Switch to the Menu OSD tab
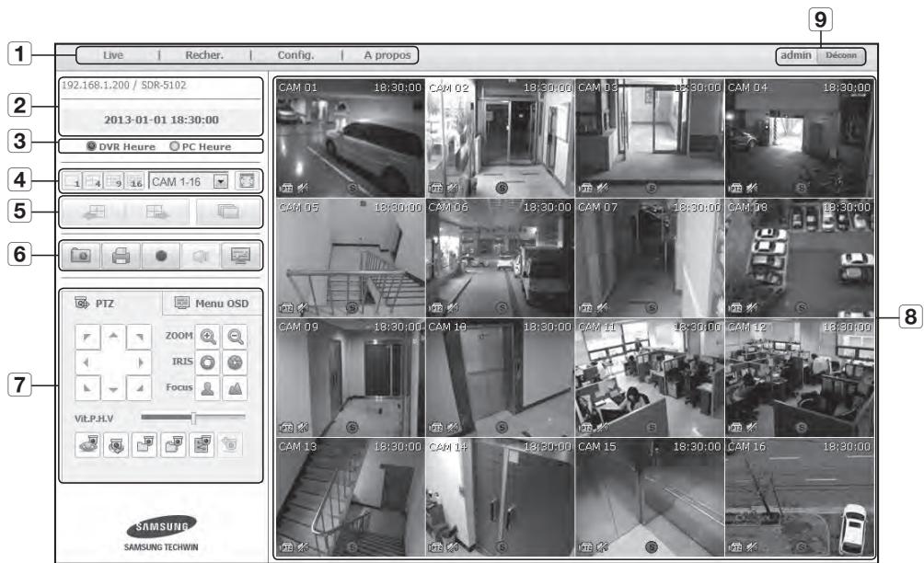Screen dimensions: 924x563 click(212, 304)
